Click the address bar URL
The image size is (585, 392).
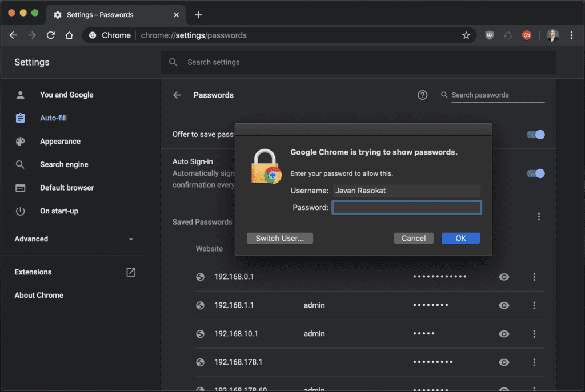[194, 35]
